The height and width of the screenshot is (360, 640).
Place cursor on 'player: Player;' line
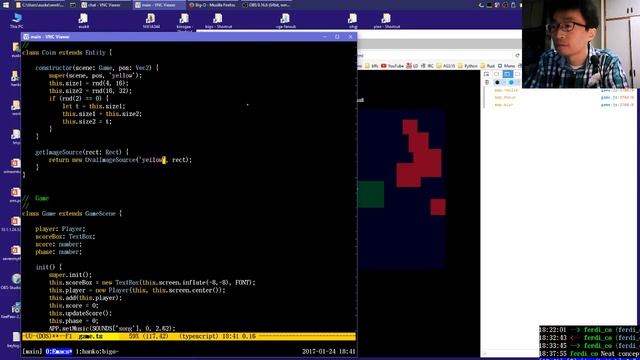[60, 229]
